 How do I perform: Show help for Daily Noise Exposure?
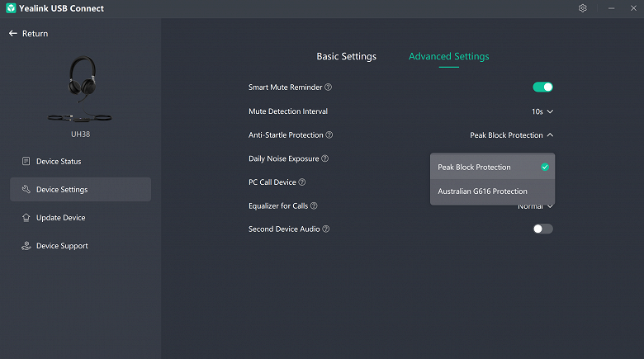click(x=324, y=158)
